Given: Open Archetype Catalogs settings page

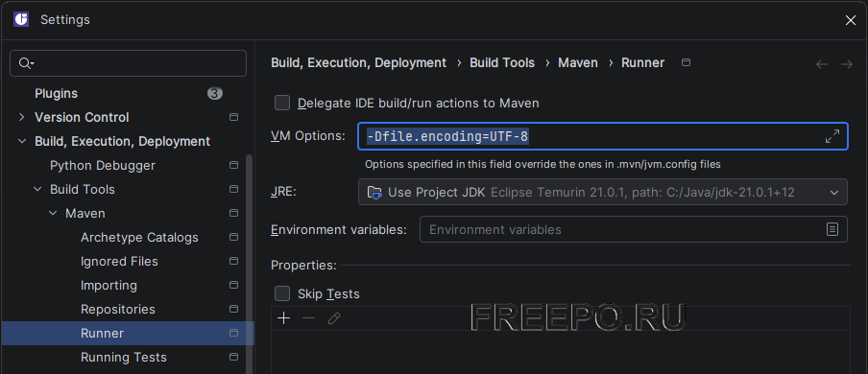Looking at the screenshot, I should tap(139, 238).
